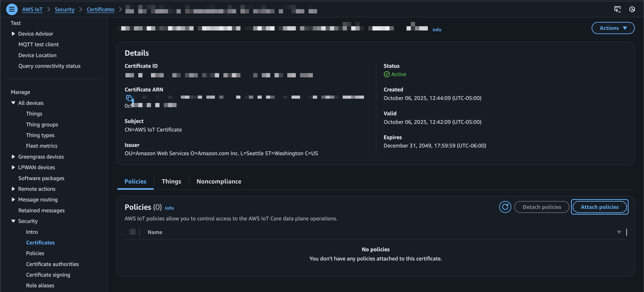This screenshot has width=644, height=292.
Task: Click the hexagon settings icon top right
Action: pyautogui.click(x=632, y=10)
